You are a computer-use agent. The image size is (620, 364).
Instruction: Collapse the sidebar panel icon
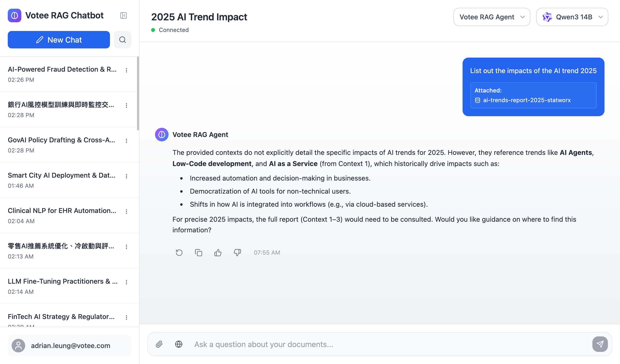click(123, 15)
